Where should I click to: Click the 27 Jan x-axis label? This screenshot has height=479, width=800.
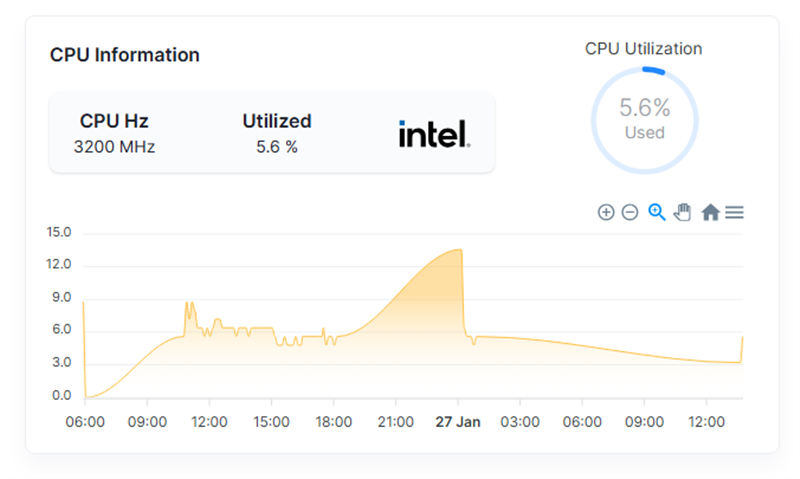[x=458, y=422]
